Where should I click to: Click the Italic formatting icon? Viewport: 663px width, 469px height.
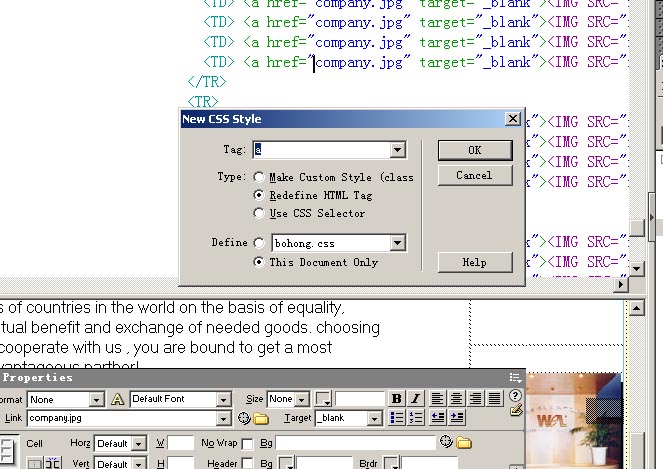415,399
